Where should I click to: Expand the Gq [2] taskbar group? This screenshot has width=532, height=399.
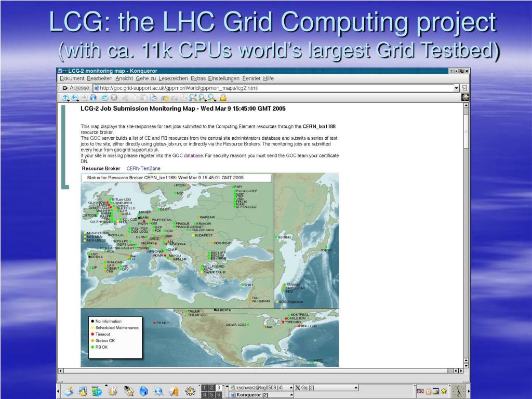tap(356, 388)
